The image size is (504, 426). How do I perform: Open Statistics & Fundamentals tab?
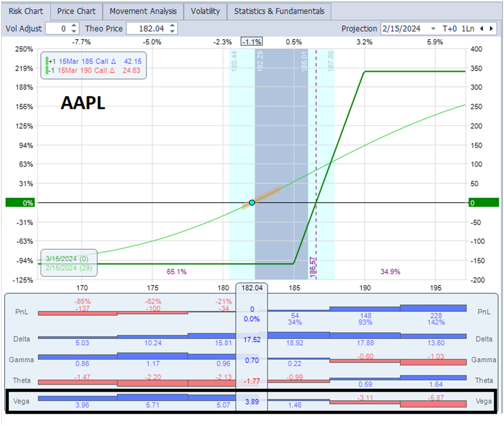[279, 11]
